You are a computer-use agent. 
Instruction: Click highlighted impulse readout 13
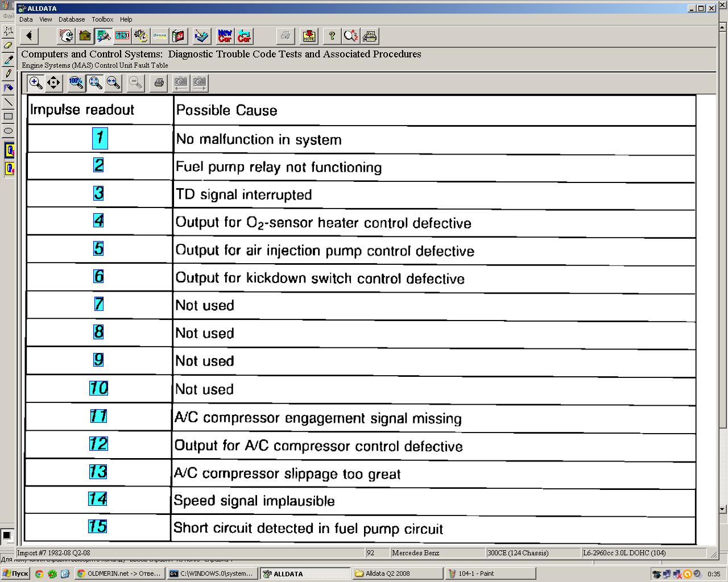98,472
